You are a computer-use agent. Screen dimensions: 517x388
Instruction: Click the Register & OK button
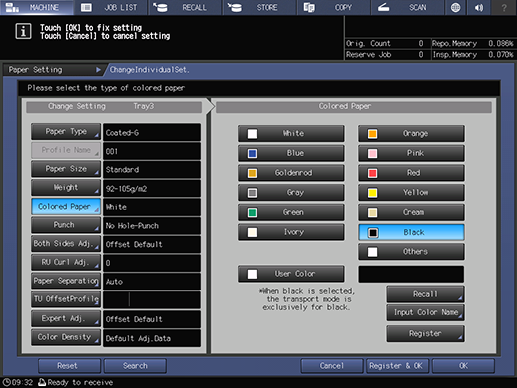(x=397, y=366)
